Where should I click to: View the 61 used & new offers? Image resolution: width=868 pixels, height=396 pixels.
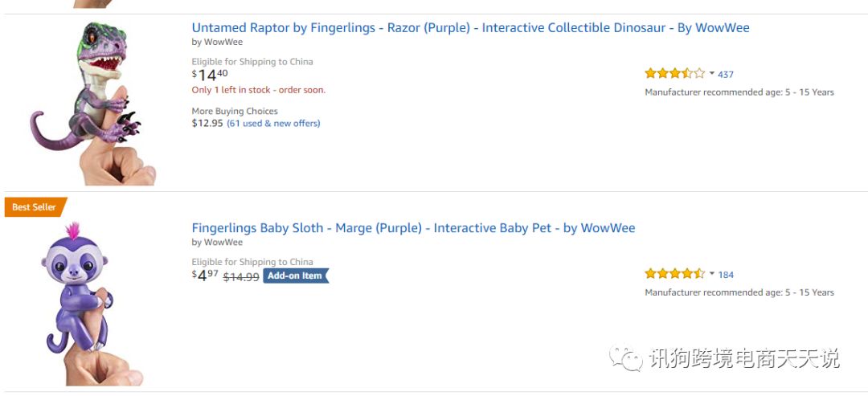pyautogui.click(x=273, y=124)
